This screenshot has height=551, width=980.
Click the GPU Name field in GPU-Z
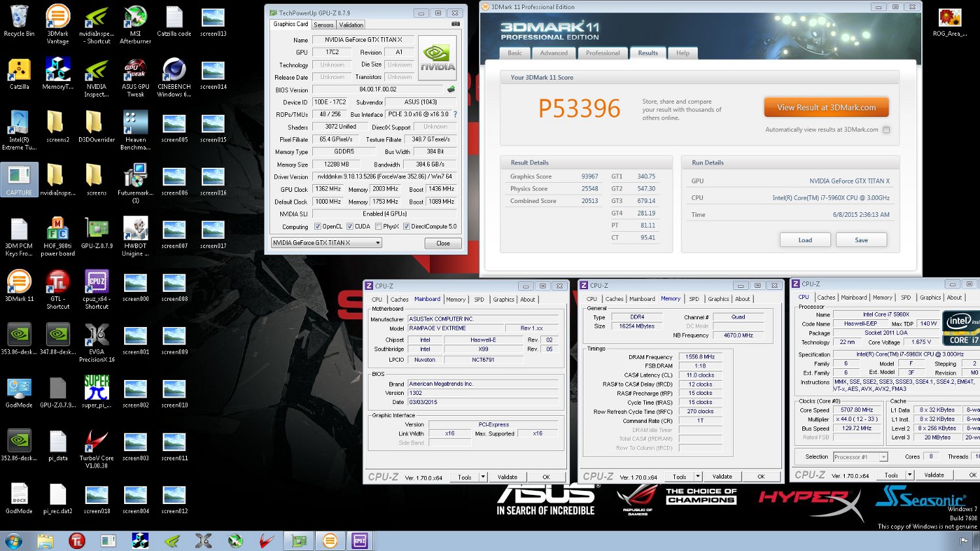coord(363,40)
